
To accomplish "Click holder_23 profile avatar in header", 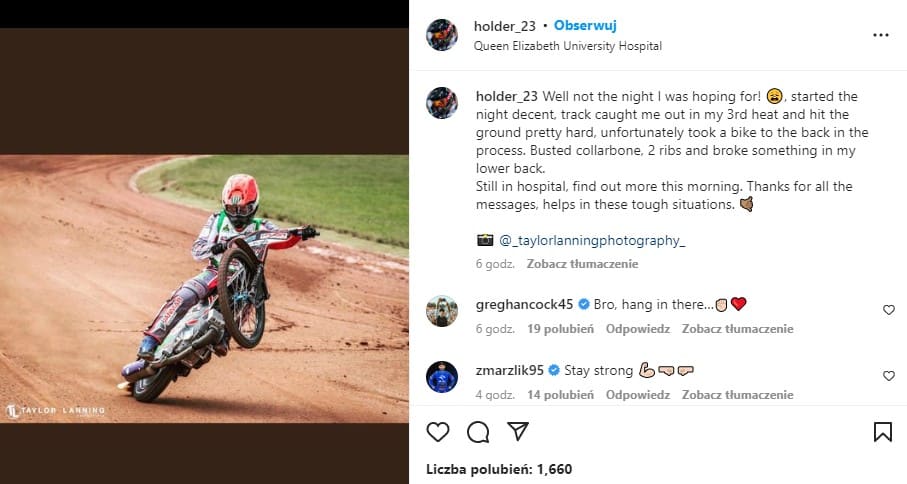I will tap(442, 35).
